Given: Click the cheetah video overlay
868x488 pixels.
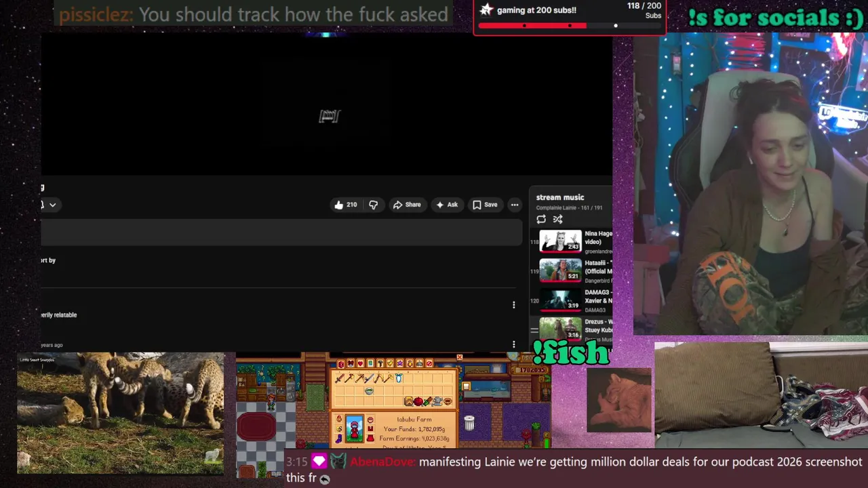Looking at the screenshot, I should (x=121, y=413).
